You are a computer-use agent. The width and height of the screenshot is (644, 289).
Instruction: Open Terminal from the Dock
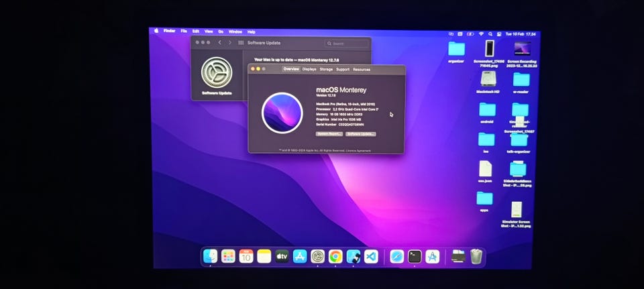coord(415,256)
